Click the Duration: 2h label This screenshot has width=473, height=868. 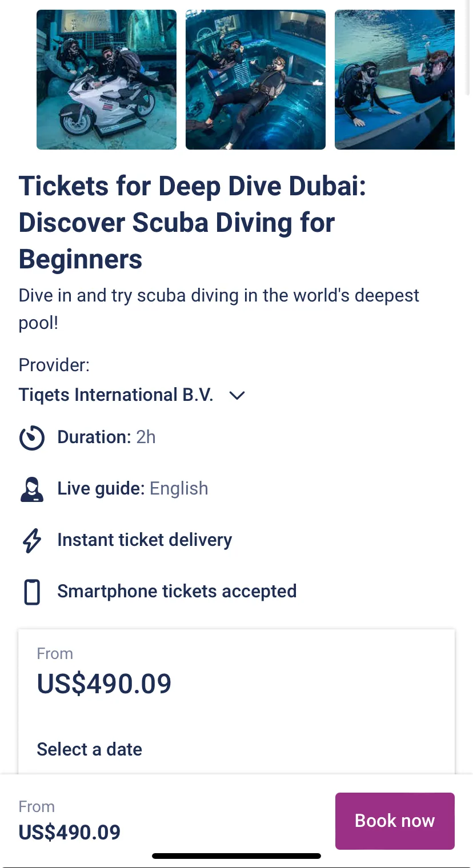[106, 437]
